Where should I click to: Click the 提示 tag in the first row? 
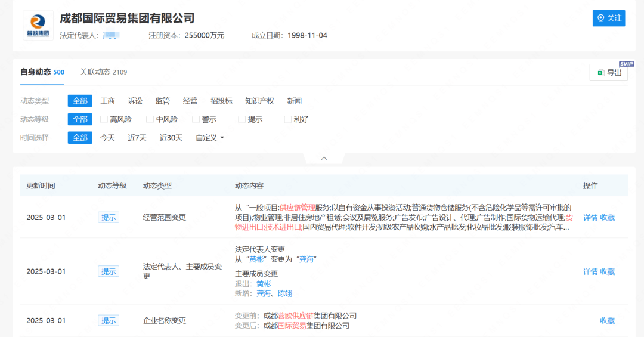tap(109, 218)
